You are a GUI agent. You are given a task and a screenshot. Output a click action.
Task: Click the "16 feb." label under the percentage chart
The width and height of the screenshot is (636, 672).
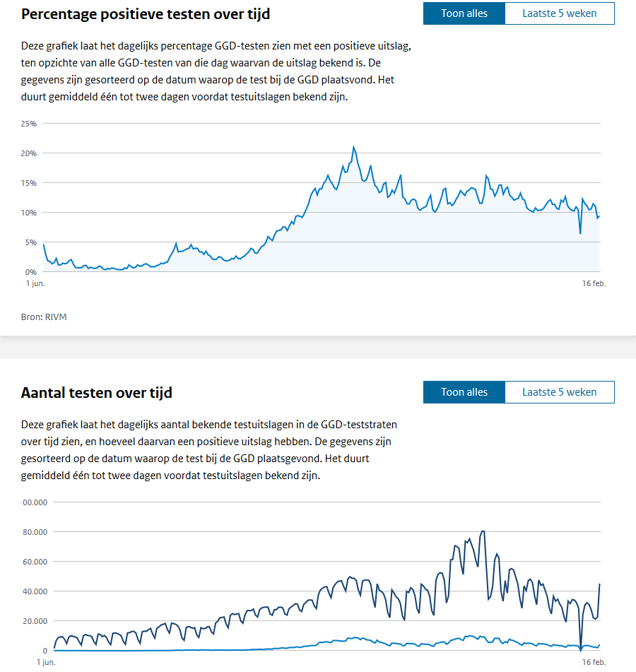tap(594, 283)
